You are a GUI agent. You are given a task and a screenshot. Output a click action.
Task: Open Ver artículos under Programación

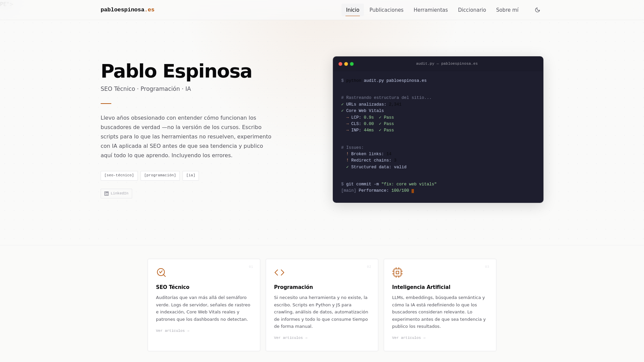[291, 338]
